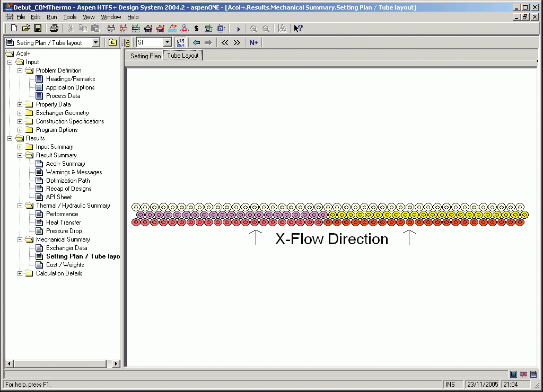
Task: Click the Copy toolbar icon
Action: click(x=83, y=29)
